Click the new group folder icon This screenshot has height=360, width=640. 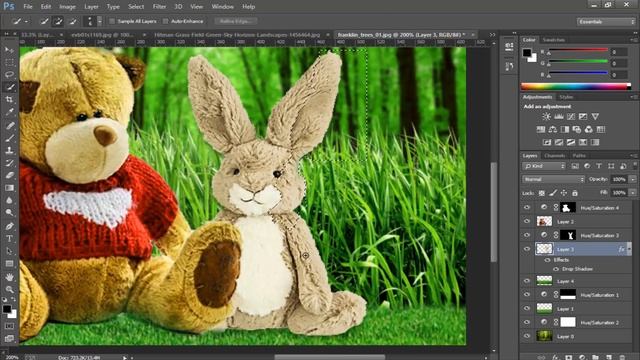(x=595, y=357)
